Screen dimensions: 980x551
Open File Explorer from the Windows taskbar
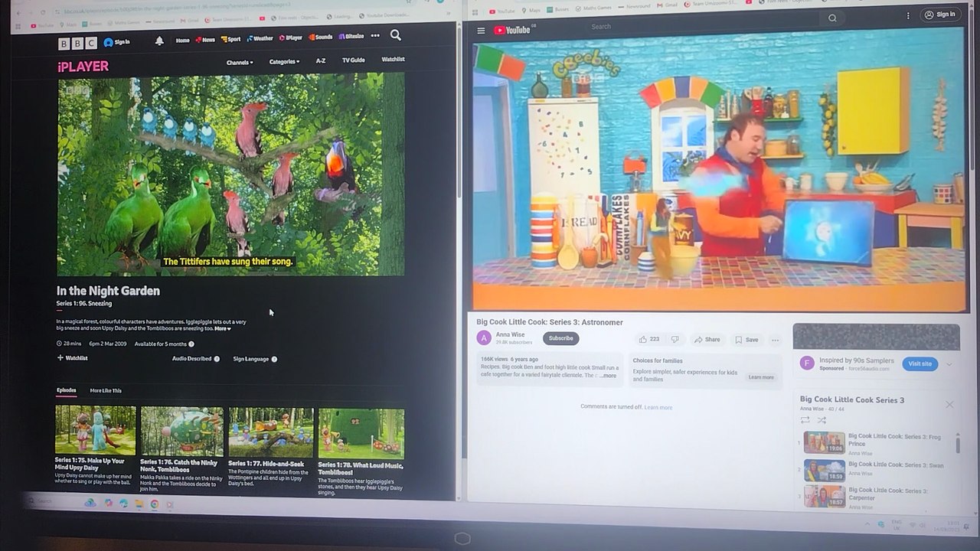pos(139,504)
